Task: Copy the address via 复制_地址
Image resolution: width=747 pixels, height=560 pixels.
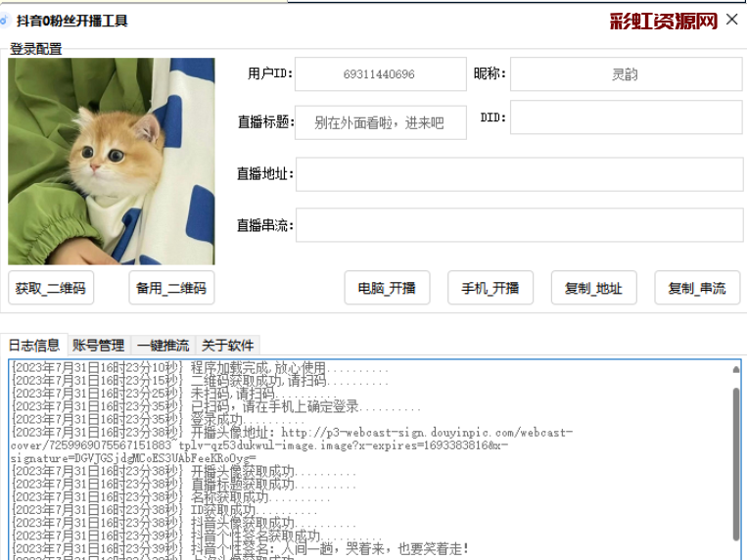Action: (593, 289)
